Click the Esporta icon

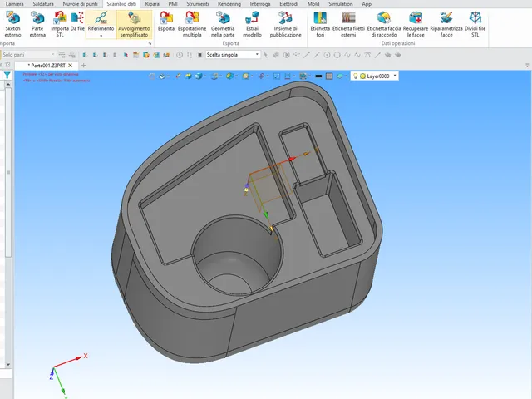tap(166, 22)
